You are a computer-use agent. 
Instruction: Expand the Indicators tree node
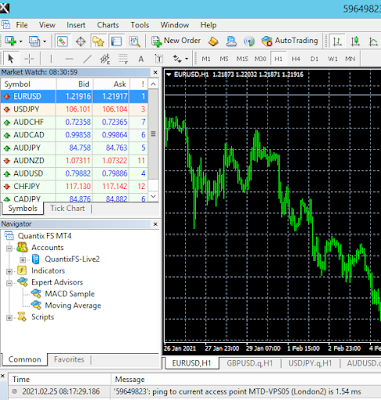pyautogui.click(x=9, y=271)
